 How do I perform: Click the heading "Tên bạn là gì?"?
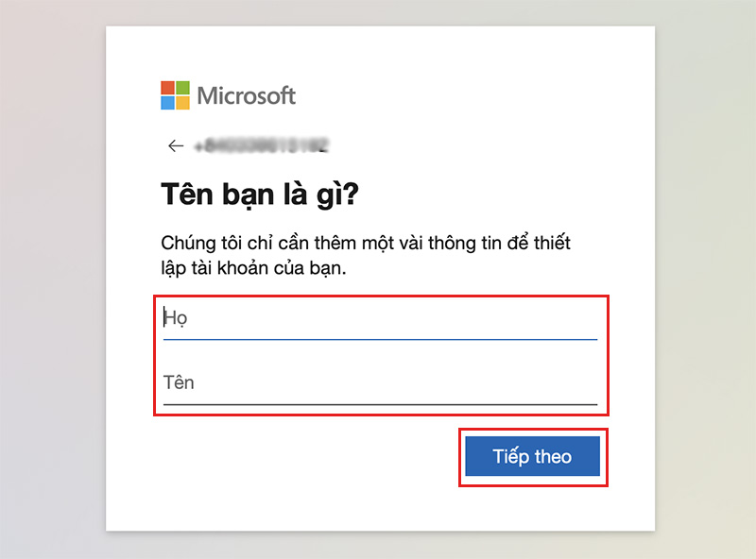pos(260,195)
